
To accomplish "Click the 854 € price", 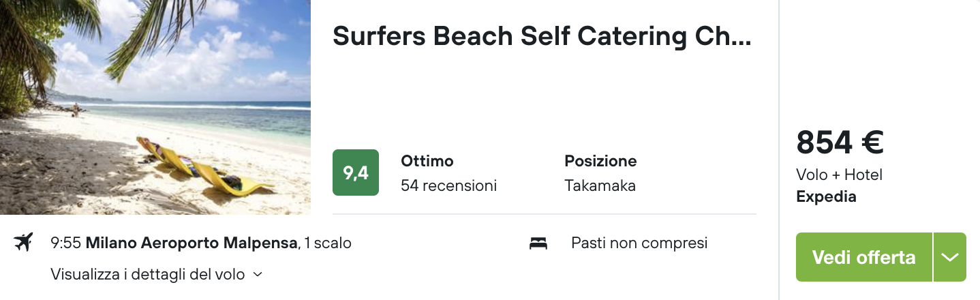I will pos(840,142).
